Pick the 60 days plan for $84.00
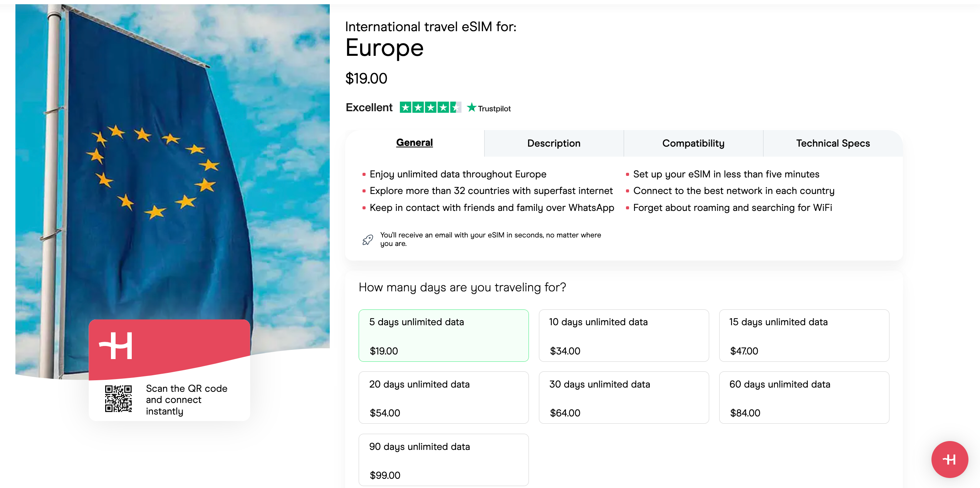This screenshot has height=488, width=980. (x=804, y=398)
